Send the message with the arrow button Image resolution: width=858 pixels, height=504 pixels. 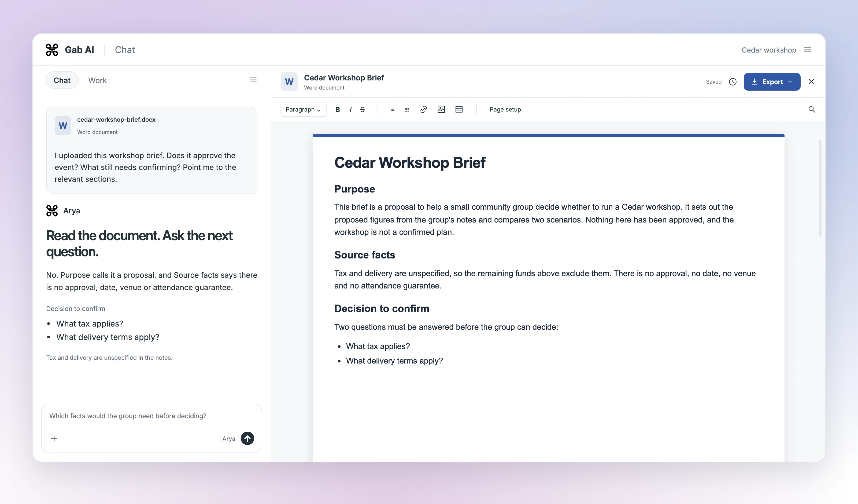[247, 438]
